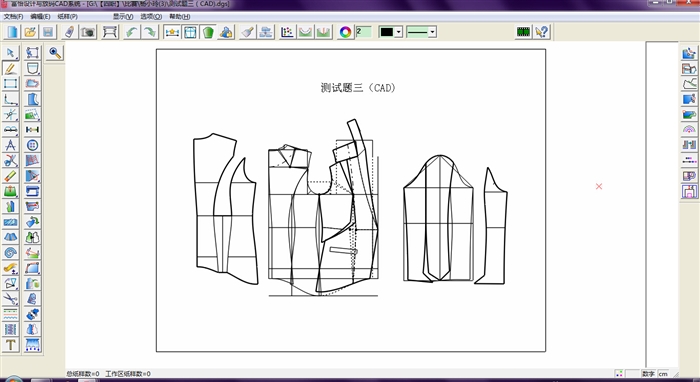Expand the line type dropdown
The height and width of the screenshot is (382, 700).
432,32
